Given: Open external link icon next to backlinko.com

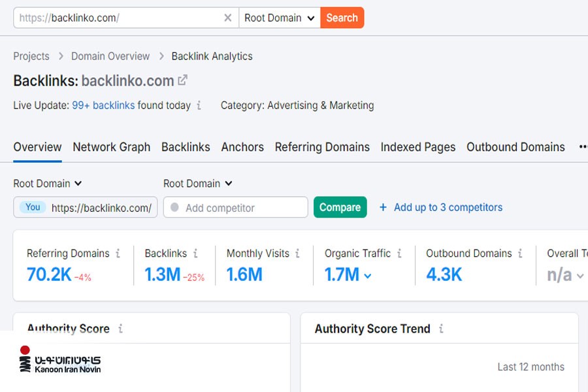Looking at the screenshot, I should [x=183, y=80].
